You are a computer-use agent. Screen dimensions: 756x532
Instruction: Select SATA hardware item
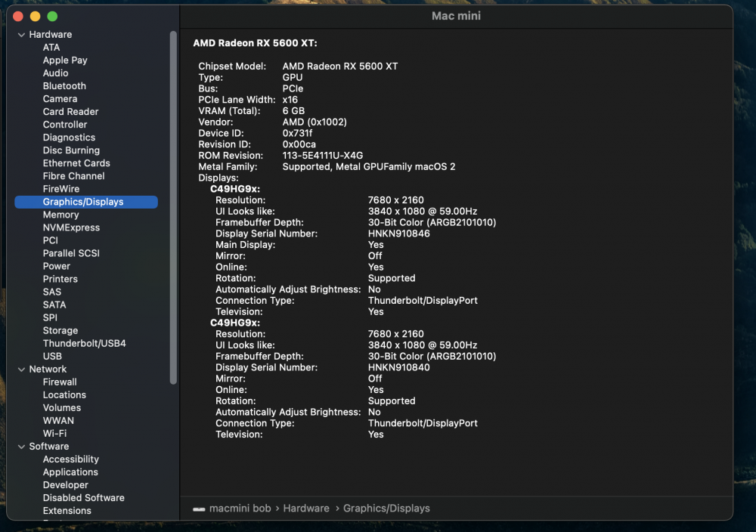[x=54, y=305]
